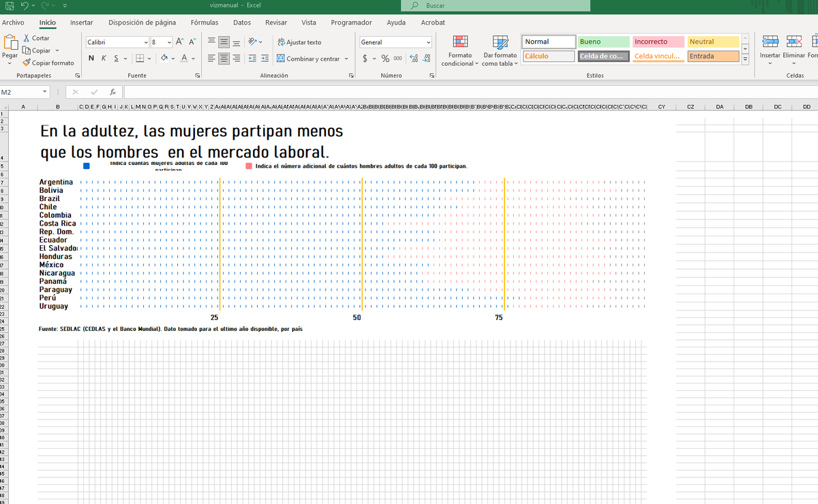Expand the cell styles gallery

745,60
